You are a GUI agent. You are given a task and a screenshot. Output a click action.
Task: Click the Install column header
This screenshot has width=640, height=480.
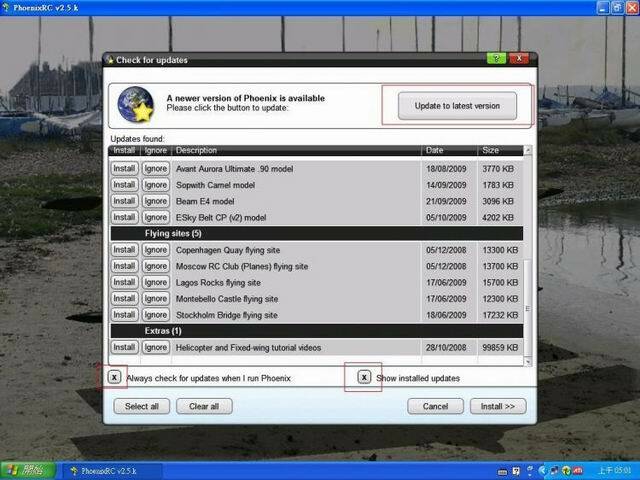[124, 151]
